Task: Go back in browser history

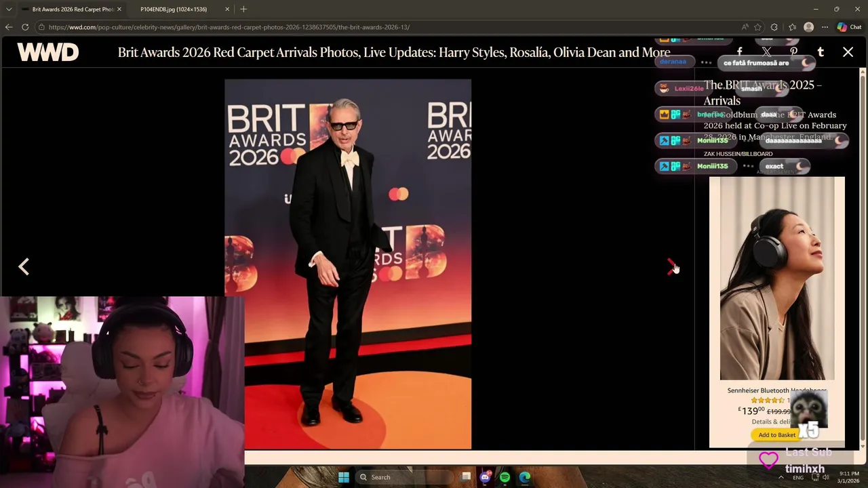Action: click(x=9, y=27)
